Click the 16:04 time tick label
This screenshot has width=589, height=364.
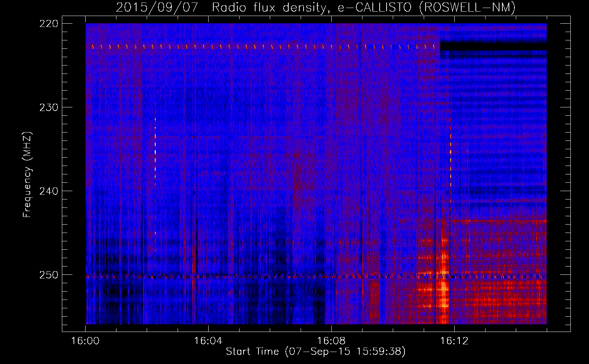[208, 341]
